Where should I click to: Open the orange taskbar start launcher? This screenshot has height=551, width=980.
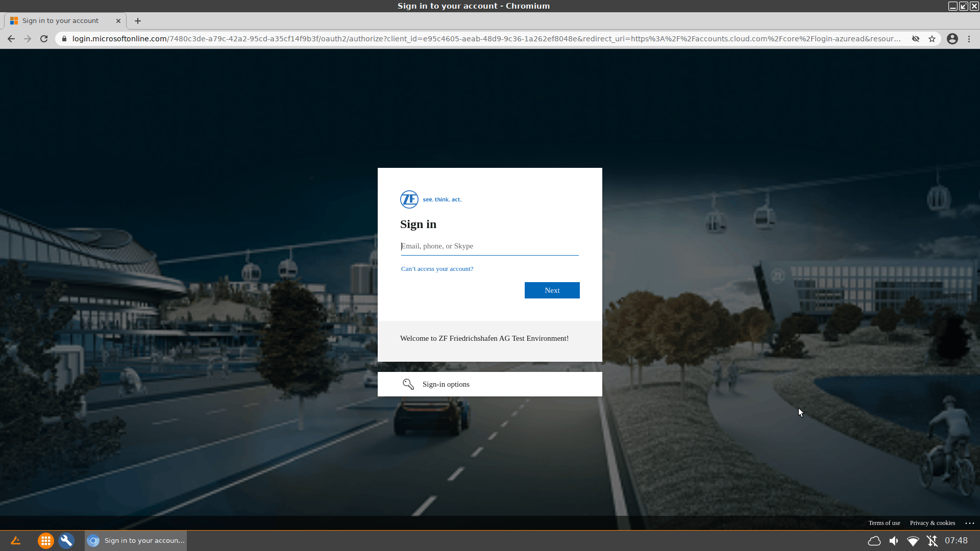pyautogui.click(x=15, y=541)
